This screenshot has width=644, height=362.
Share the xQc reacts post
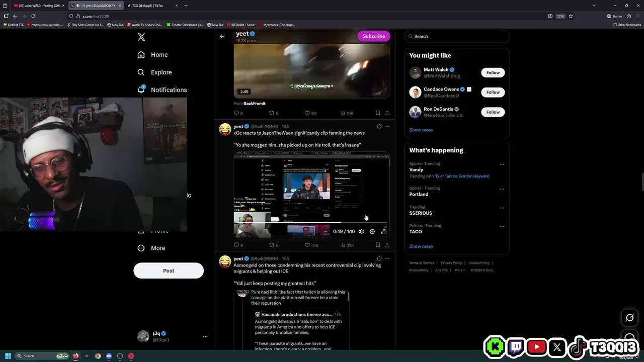point(387,245)
